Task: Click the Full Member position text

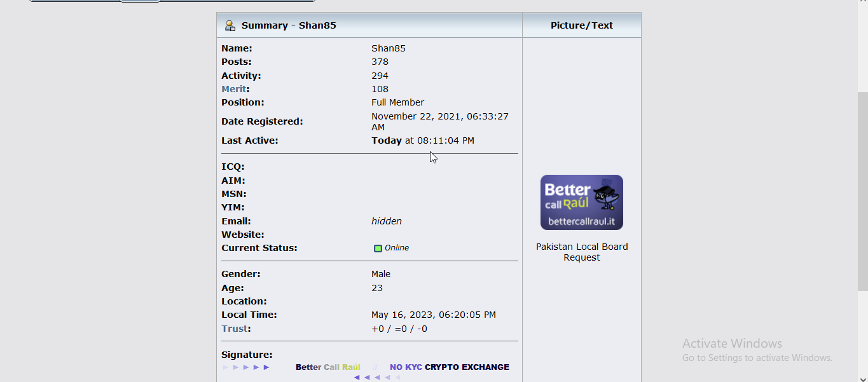Action: (x=397, y=102)
